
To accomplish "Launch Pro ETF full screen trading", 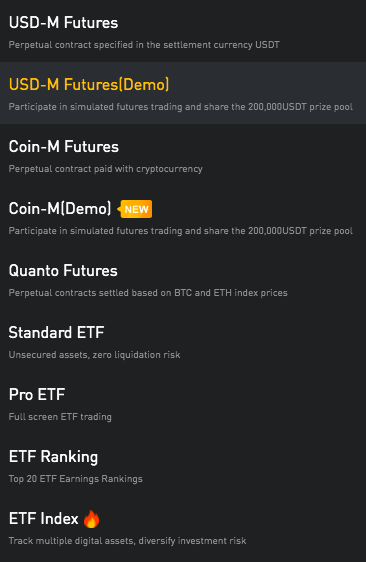I will (x=183, y=403).
